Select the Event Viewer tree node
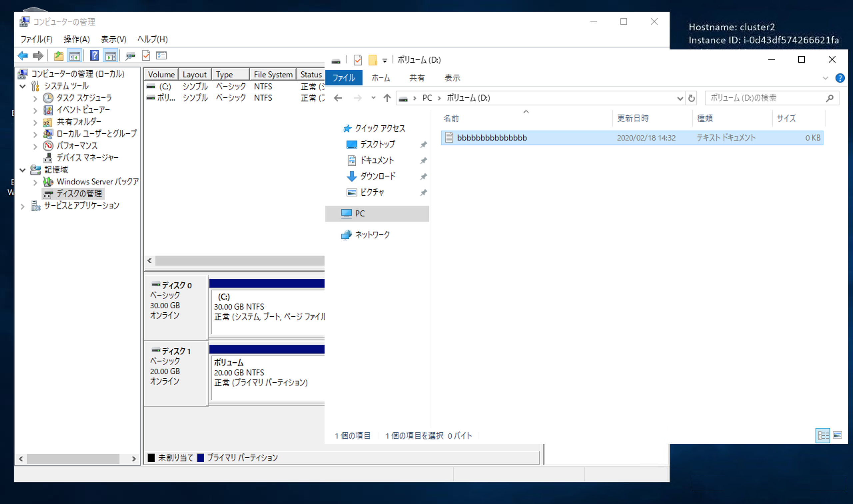 click(83, 110)
